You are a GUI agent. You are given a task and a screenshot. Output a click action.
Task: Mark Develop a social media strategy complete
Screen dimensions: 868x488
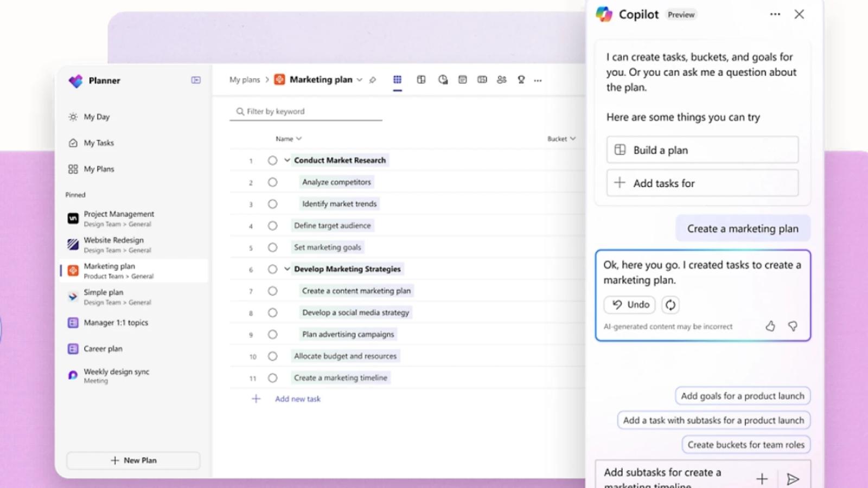272,313
